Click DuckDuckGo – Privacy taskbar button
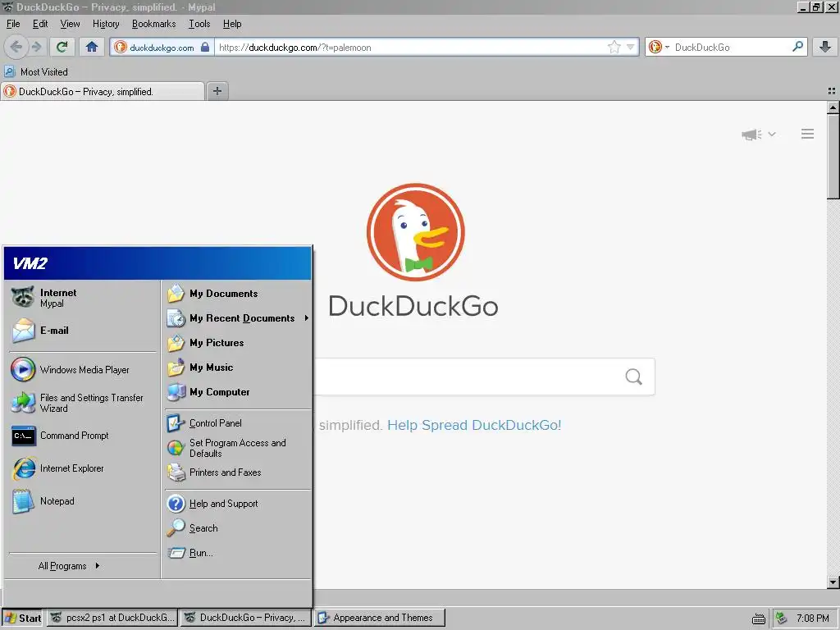840x630 pixels. 245,618
